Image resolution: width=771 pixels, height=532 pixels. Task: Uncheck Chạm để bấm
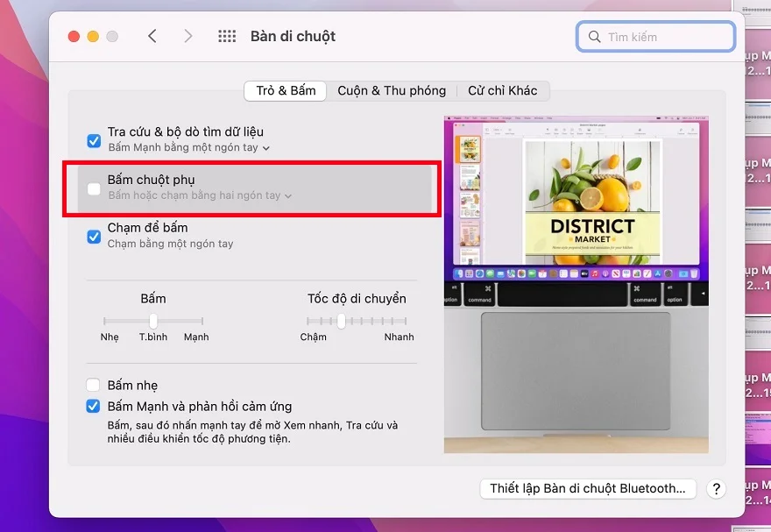pos(94,235)
